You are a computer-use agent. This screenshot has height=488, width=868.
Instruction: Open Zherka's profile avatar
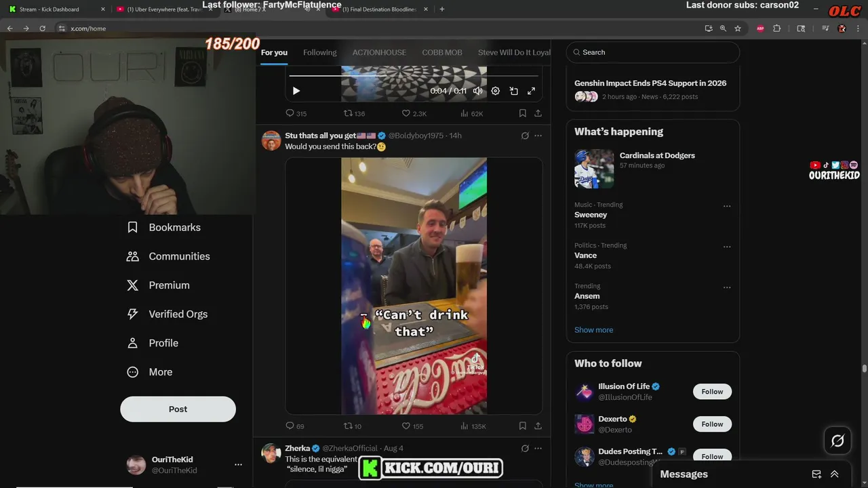271,453
